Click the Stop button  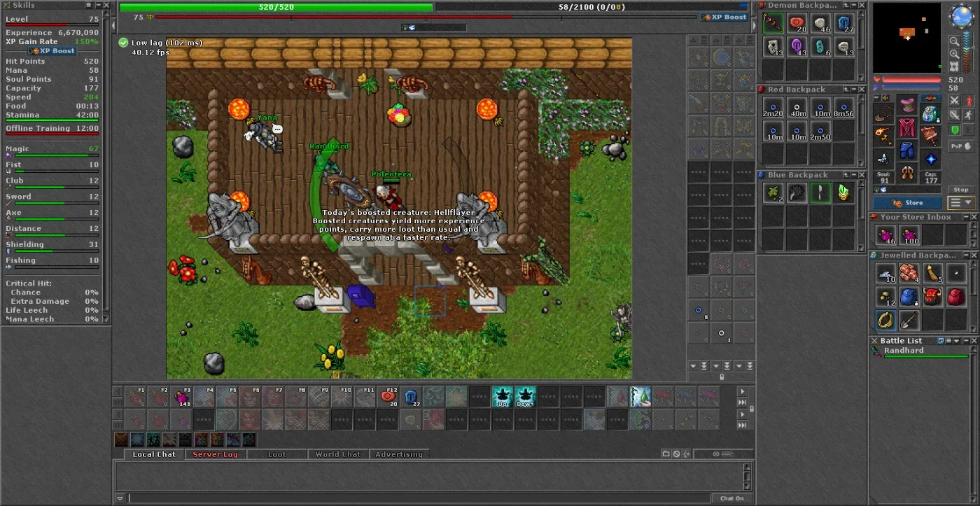pyautogui.click(x=961, y=190)
